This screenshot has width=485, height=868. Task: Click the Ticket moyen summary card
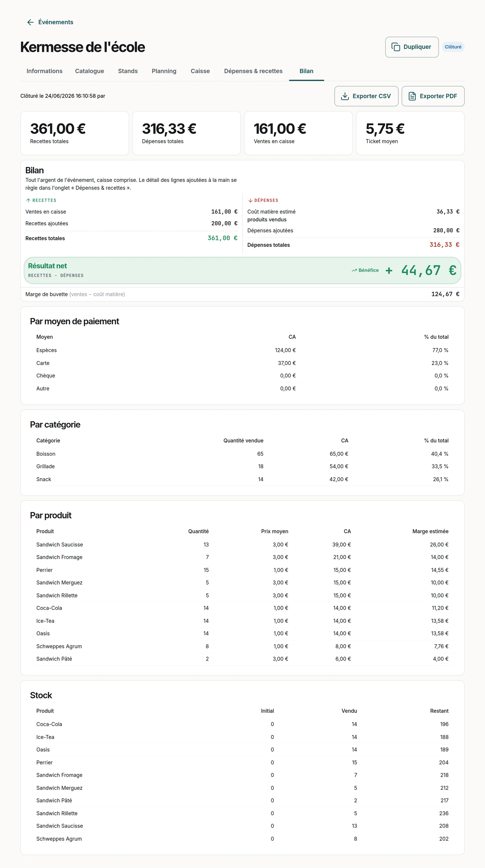click(x=410, y=133)
